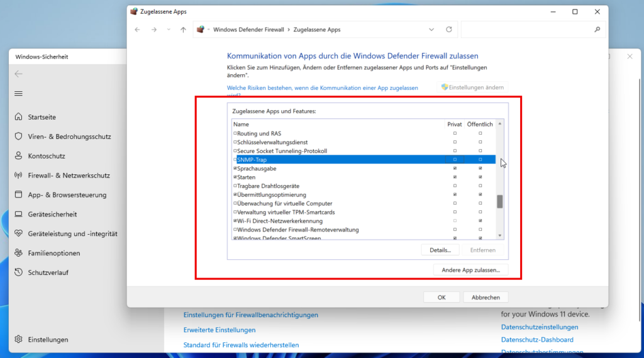Image resolution: width=644 pixels, height=358 pixels.
Task: Uncheck Sprachausgabe Privat checkbox
Action: pyautogui.click(x=455, y=168)
